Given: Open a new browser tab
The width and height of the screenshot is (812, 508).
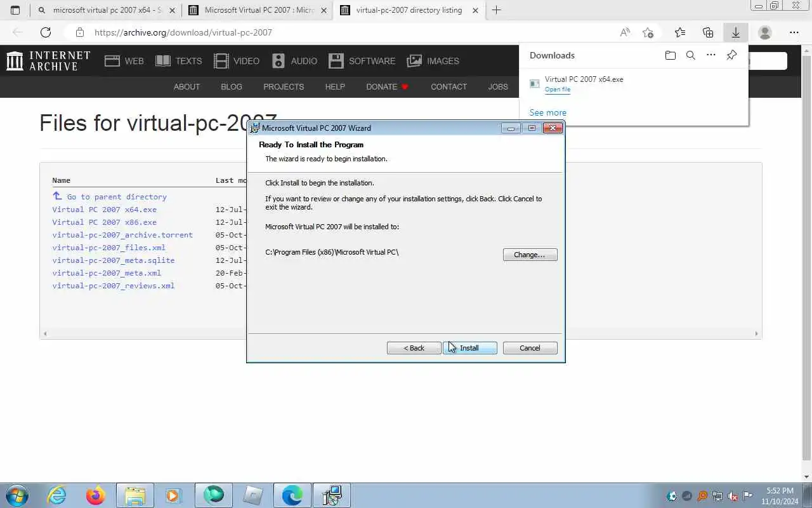Looking at the screenshot, I should coord(497,10).
